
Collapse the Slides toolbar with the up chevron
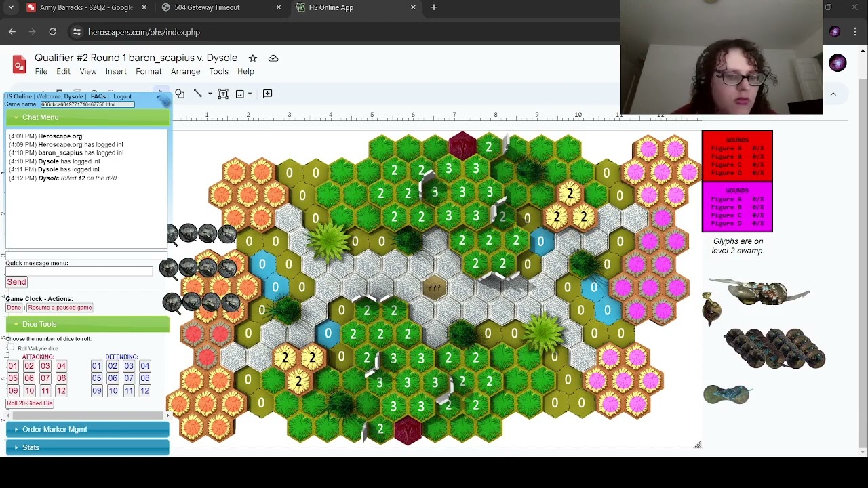[833, 94]
